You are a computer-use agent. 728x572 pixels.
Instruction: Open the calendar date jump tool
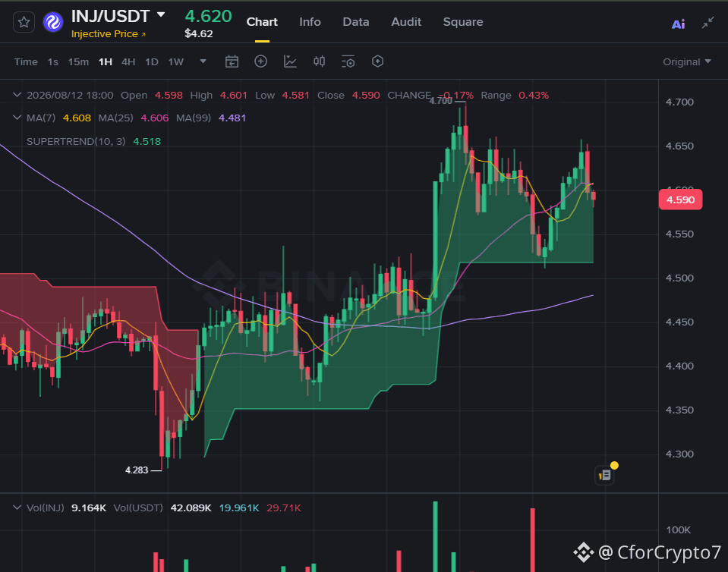pos(232,61)
